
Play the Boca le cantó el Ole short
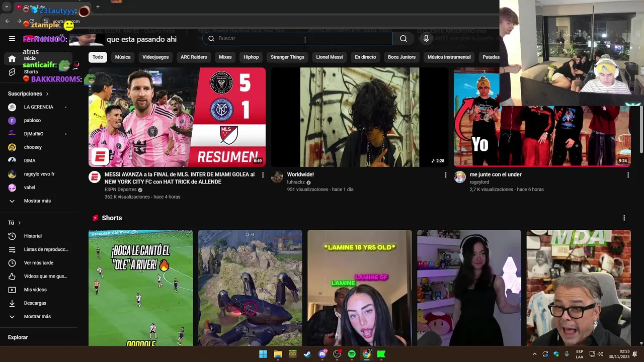(140, 288)
